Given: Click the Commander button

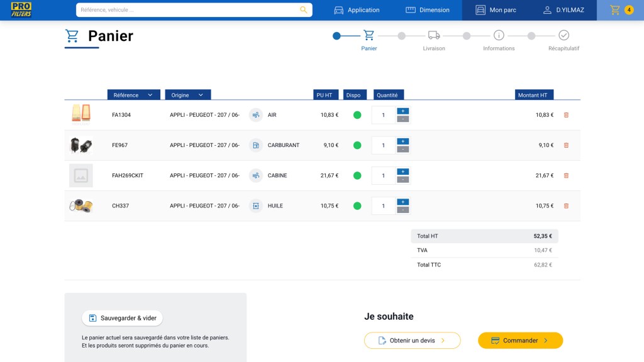Looking at the screenshot, I should (520, 340).
